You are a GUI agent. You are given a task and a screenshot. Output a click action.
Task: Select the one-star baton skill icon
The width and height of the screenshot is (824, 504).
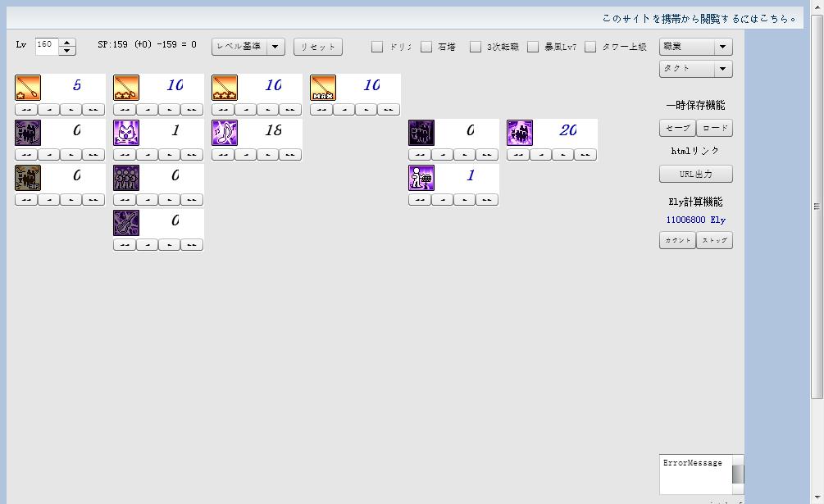pos(28,88)
